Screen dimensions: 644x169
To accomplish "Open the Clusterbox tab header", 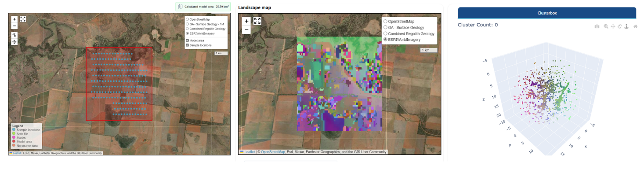I will (x=547, y=13).
